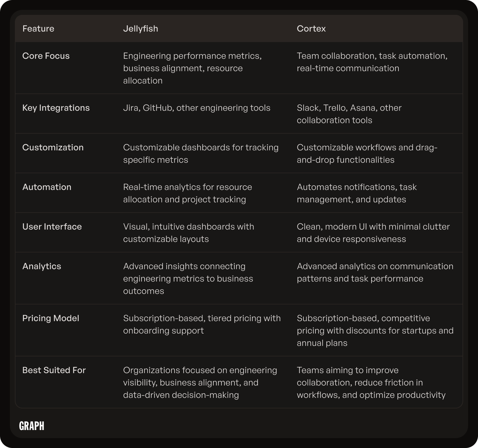Select the Jellyfish column header
Screen dimensions: 478x448
(x=141, y=29)
